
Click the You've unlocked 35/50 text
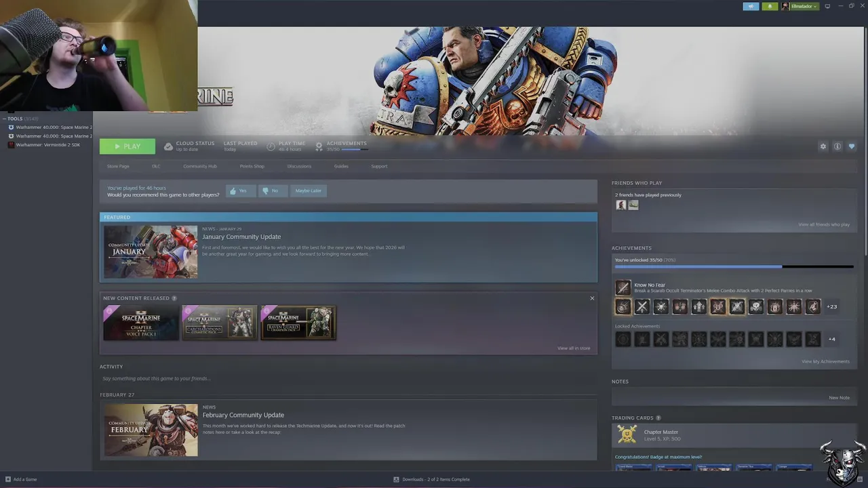click(645, 260)
